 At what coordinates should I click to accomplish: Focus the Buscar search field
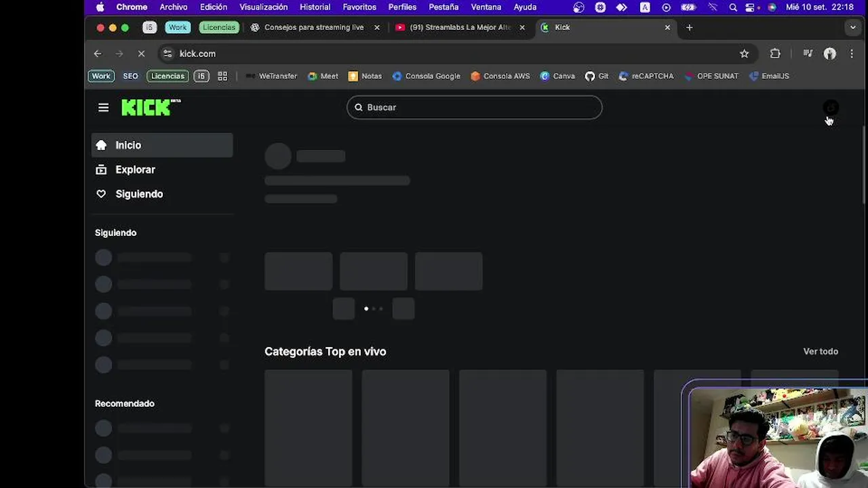click(475, 107)
